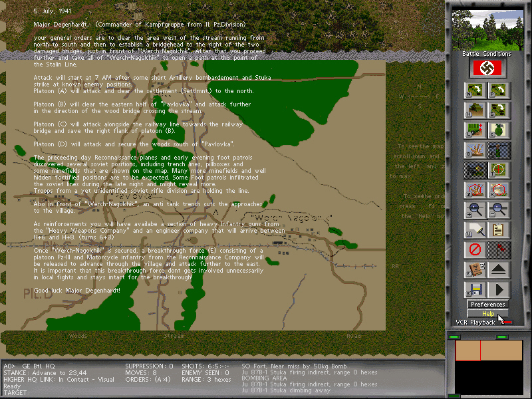Click the Help button
532x399 pixels.
coord(487,313)
